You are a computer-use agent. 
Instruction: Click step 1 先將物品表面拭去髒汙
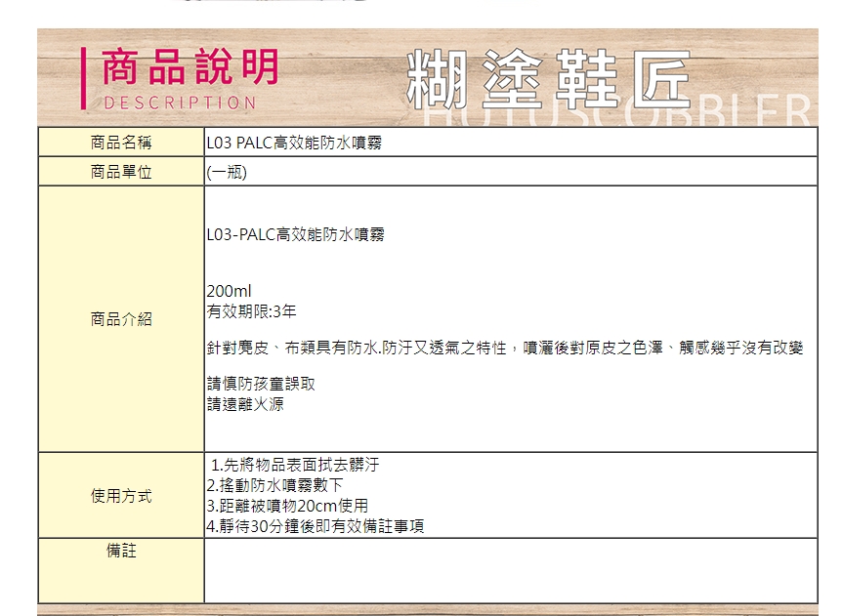point(295,466)
